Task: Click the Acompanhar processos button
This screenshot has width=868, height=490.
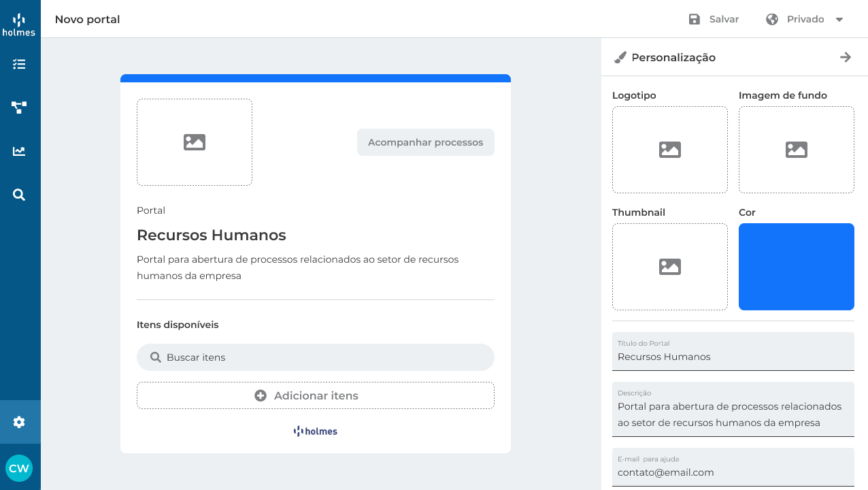Action: pyautogui.click(x=425, y=142)
